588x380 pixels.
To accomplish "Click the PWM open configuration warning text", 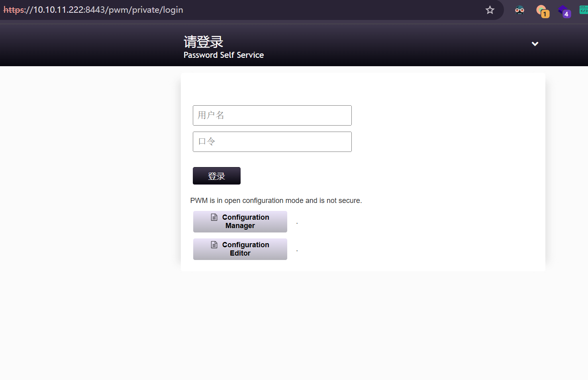I will (x=276, y=201).
